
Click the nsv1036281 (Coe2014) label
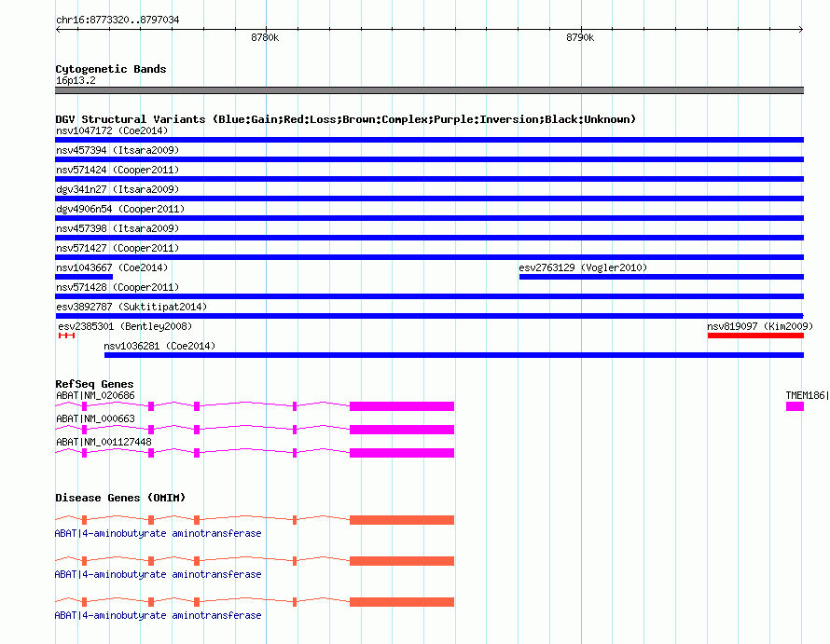click(x=159, y=346)
